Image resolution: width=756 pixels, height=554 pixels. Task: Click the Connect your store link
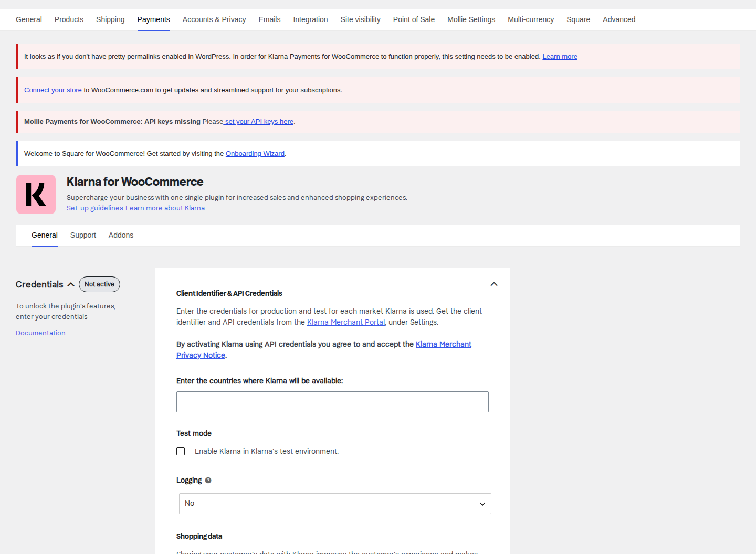(53, 90)
